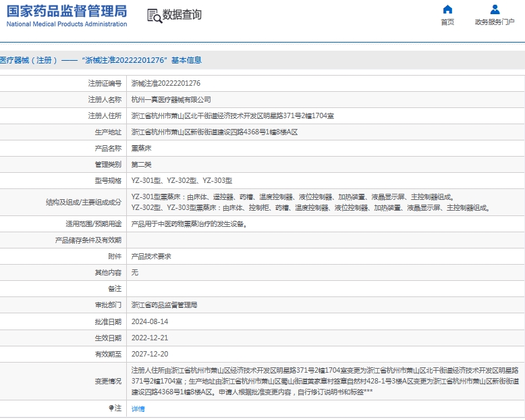Click the change details paragraph
The image size is (525, 420).
point(325,381)
